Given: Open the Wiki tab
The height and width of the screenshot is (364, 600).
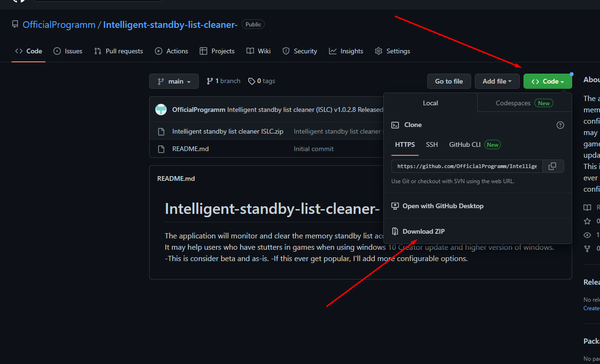Looking at the screenshot, I should click(259, 51).
